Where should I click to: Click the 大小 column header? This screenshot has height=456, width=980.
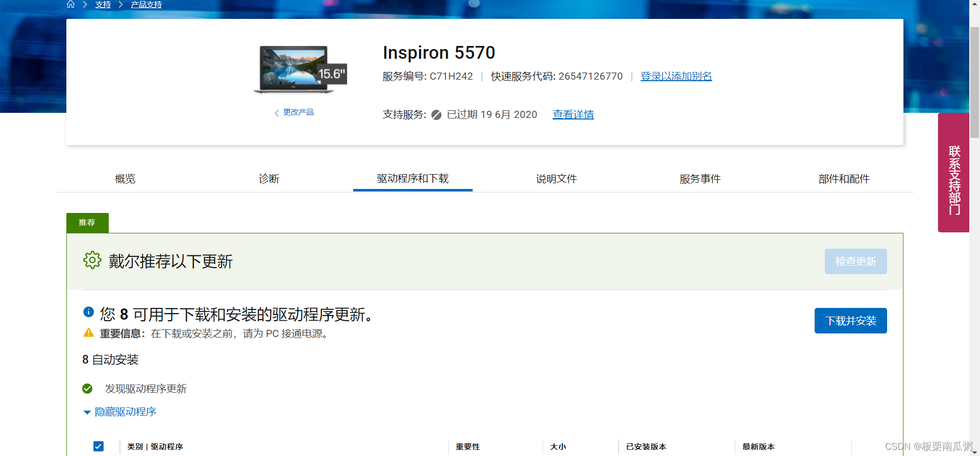pos(558,447)
